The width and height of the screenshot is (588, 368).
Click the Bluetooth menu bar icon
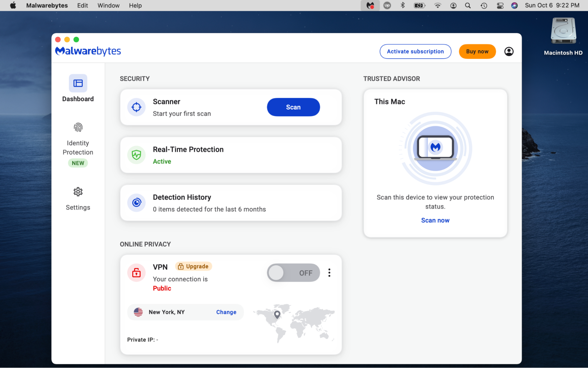click(x=403, y=5)
